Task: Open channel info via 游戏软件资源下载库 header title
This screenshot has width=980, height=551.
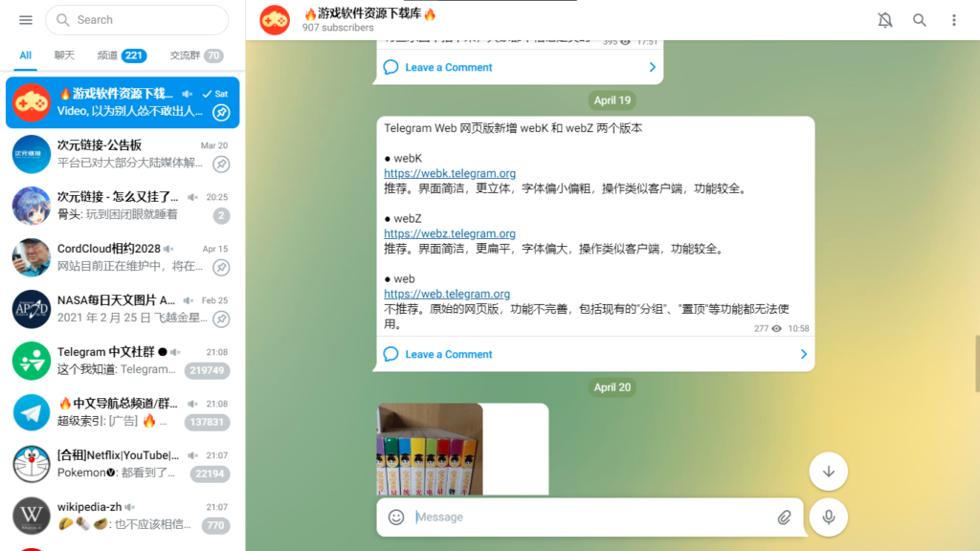Action: coord(369,13)
